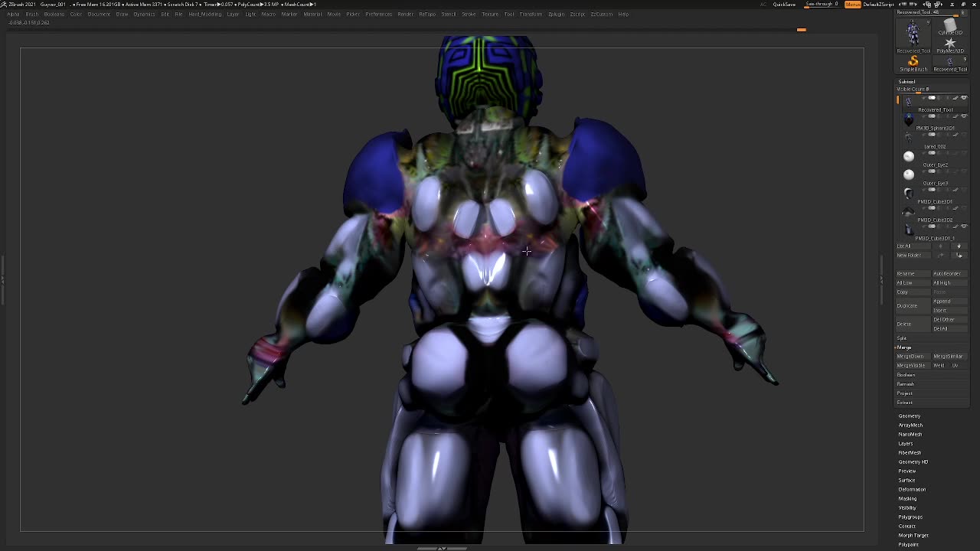Click the Rename subtool button
The height and width of the screenshot is (551, 980).
[x=913, y=273]
